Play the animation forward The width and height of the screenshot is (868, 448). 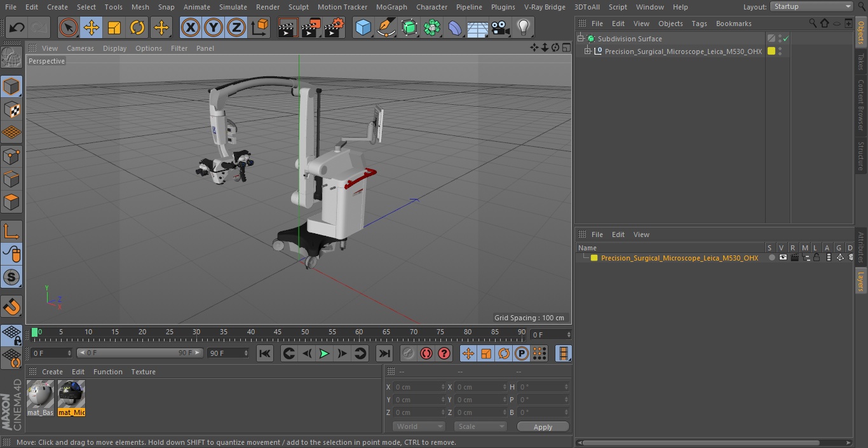tap(324, 353)
